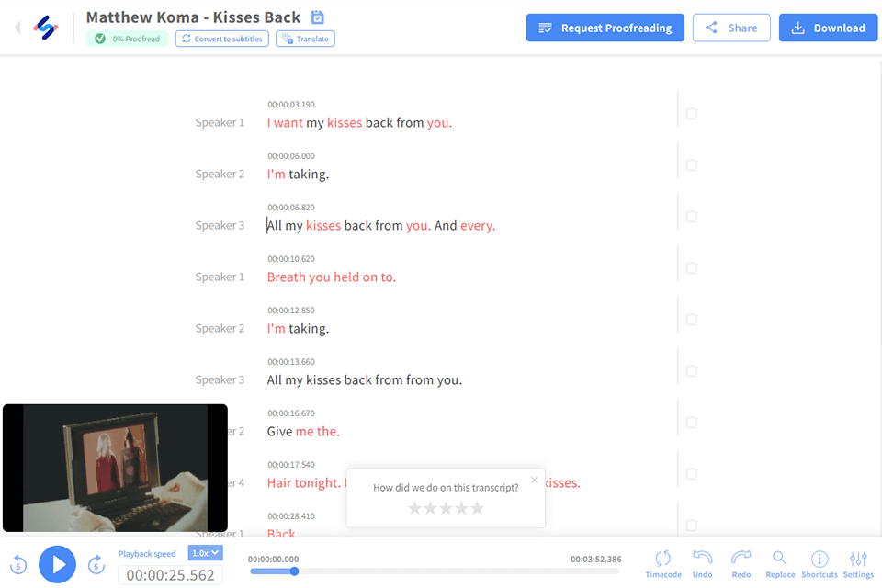Click Speaker 2 label at 00:00:06.000
Screen dimensions: 882x588
[220, 175]
